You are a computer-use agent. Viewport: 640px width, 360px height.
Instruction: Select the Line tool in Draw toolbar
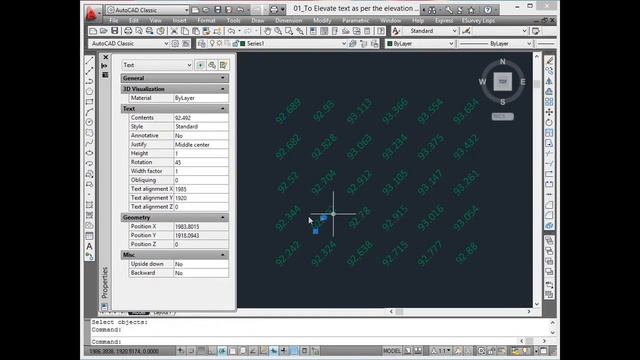click(90, 60)
